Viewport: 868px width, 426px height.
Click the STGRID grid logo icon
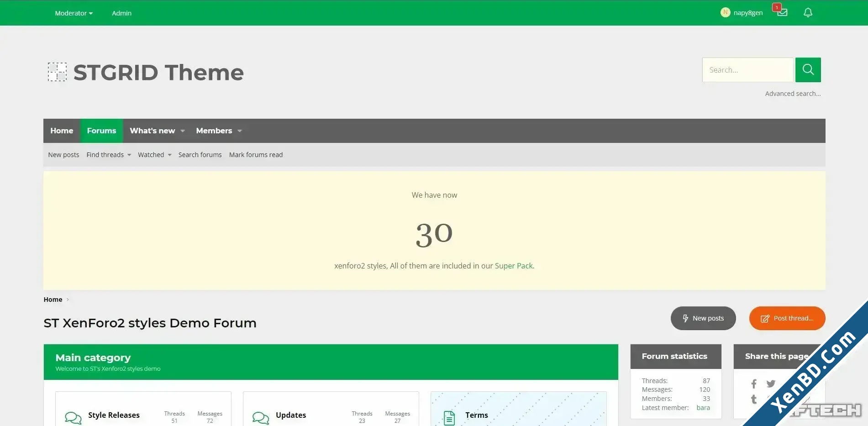58,72
